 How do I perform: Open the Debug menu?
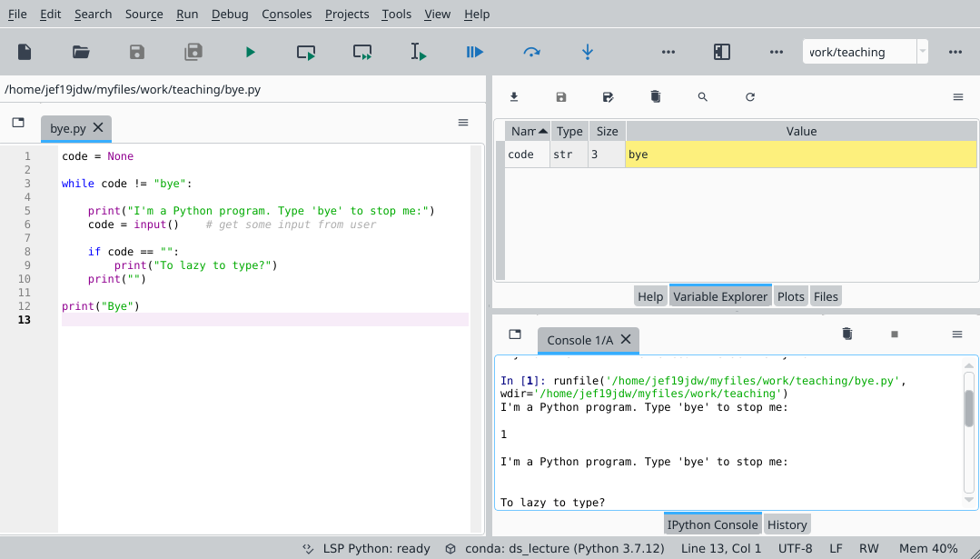pyautogui.click(x=230, y=14)
